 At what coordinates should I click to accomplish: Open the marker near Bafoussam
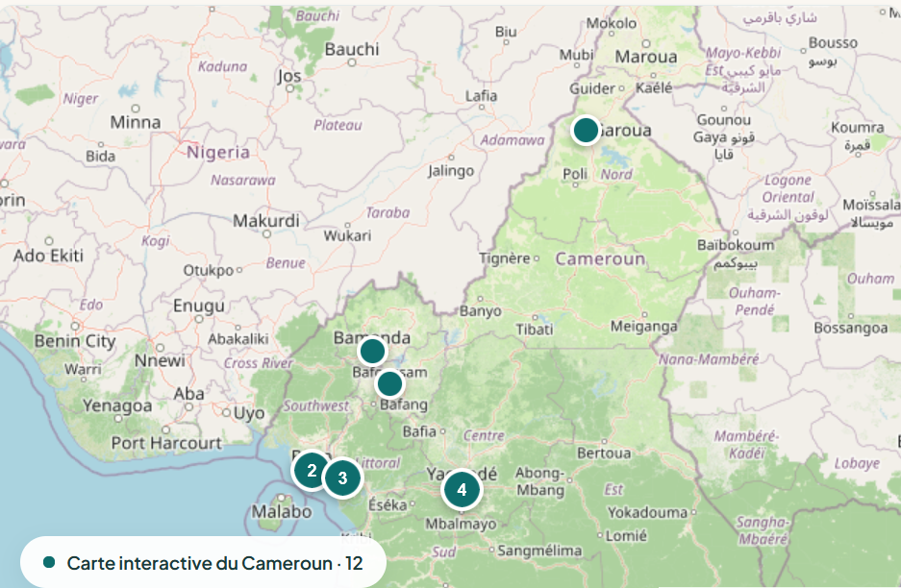(389, 384)
